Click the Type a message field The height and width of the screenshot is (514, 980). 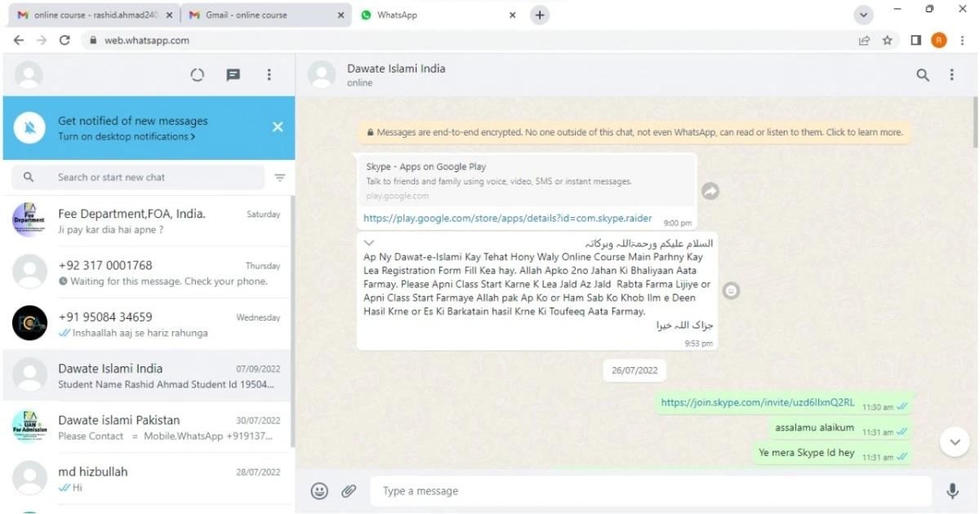click(x=649, y=491)
